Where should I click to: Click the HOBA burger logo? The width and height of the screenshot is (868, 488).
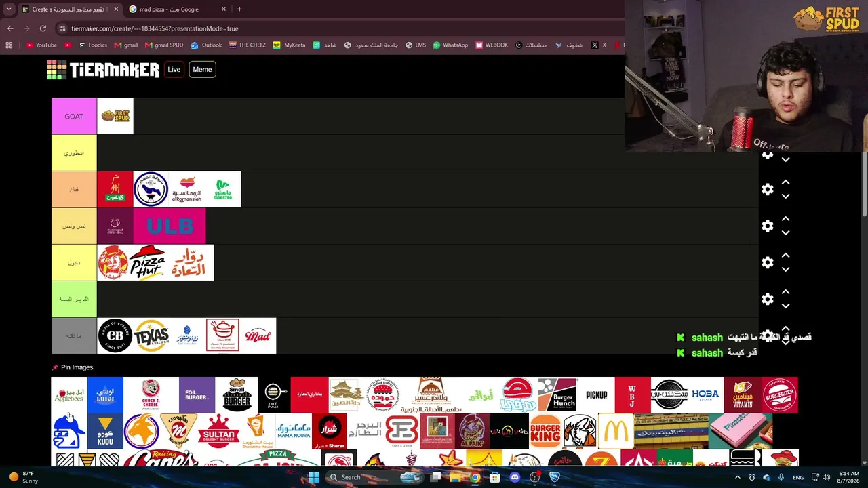click(705, 394)
